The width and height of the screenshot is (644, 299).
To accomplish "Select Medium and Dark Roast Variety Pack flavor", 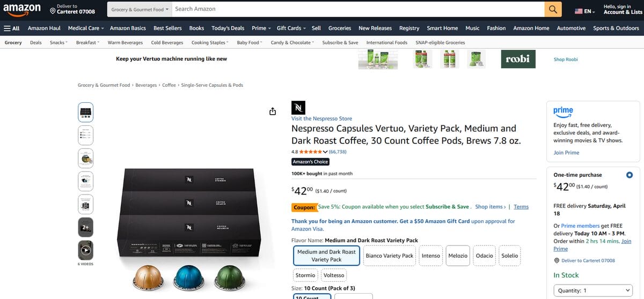I will click(326, 256).
